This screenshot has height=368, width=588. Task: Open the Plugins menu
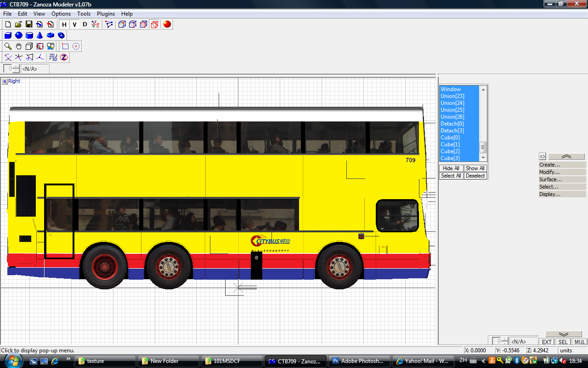tap(106, 14)
